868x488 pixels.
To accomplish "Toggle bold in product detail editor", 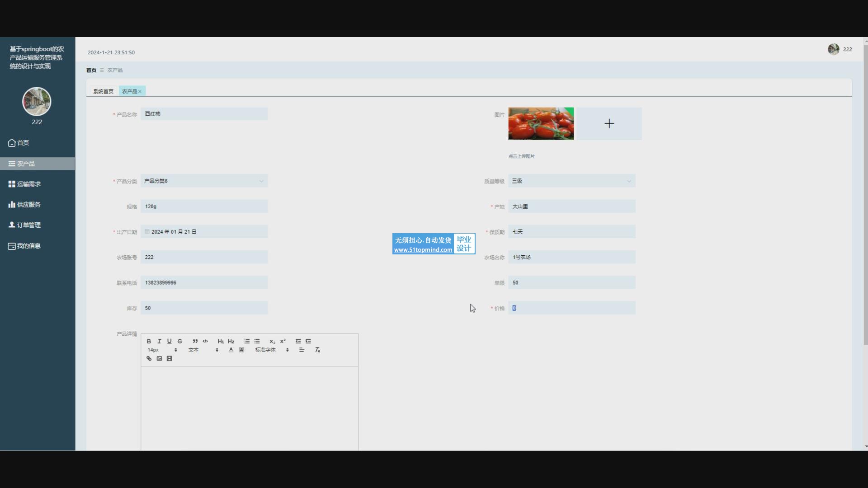I will 149,341.
